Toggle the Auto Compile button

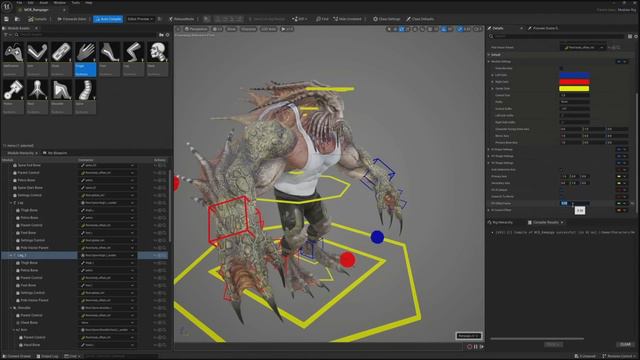[108, 19]
